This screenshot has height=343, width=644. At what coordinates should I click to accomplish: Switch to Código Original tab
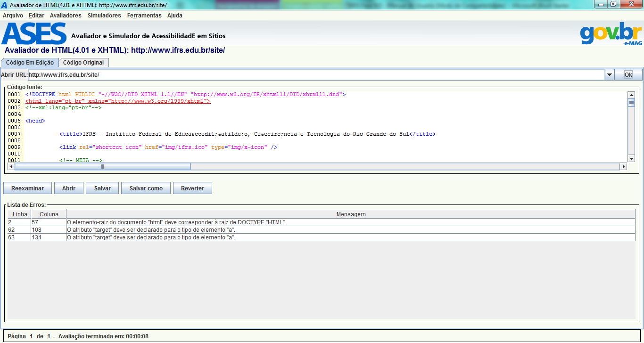(x=84, y=63)
